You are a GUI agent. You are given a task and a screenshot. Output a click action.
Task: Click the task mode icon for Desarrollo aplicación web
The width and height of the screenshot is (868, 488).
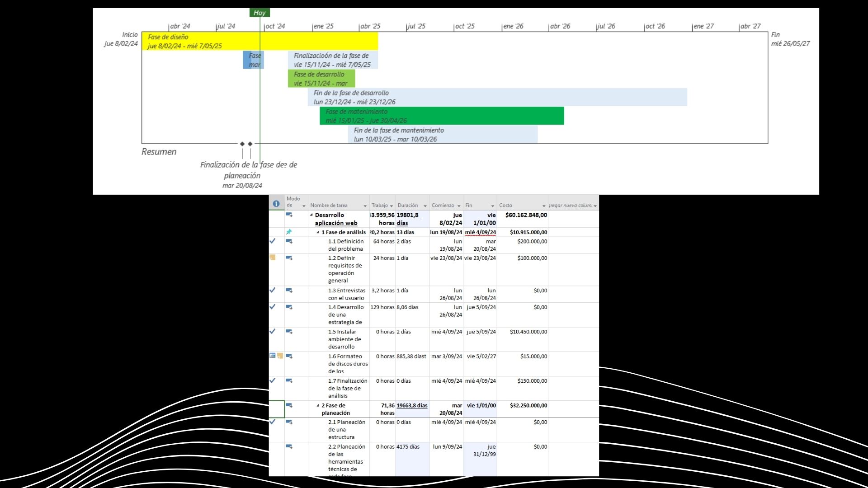289,215
